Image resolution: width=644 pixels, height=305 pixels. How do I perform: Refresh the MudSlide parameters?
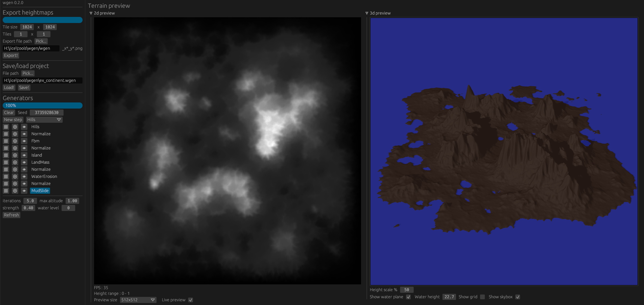coord(11,215)
